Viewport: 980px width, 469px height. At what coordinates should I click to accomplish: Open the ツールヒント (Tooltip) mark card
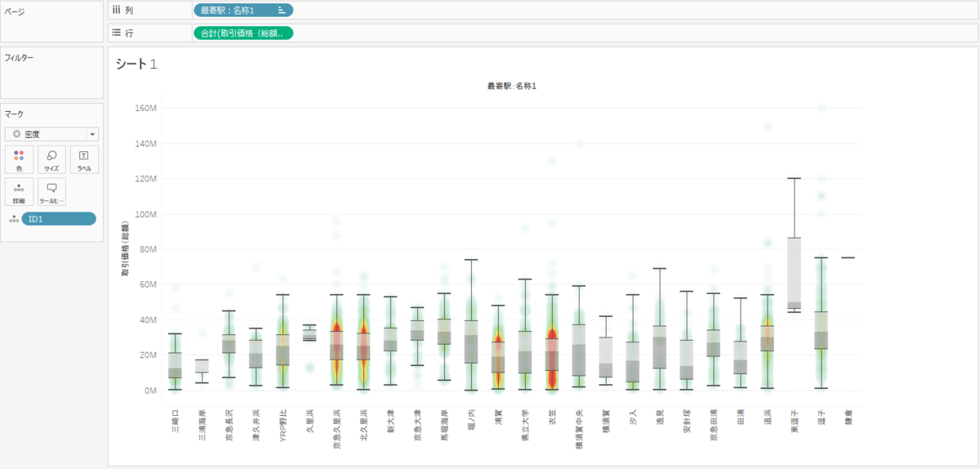pyautogui.click(x=51, y=192)
